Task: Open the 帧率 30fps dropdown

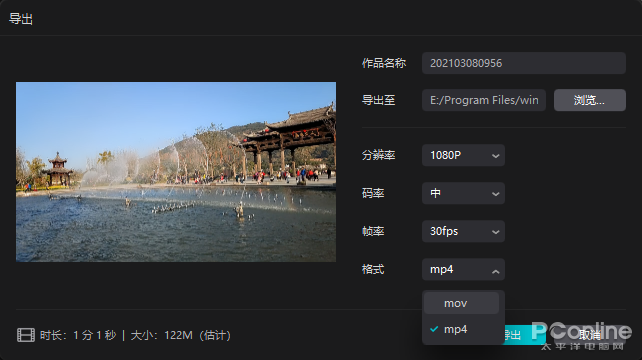Action: 463,231
